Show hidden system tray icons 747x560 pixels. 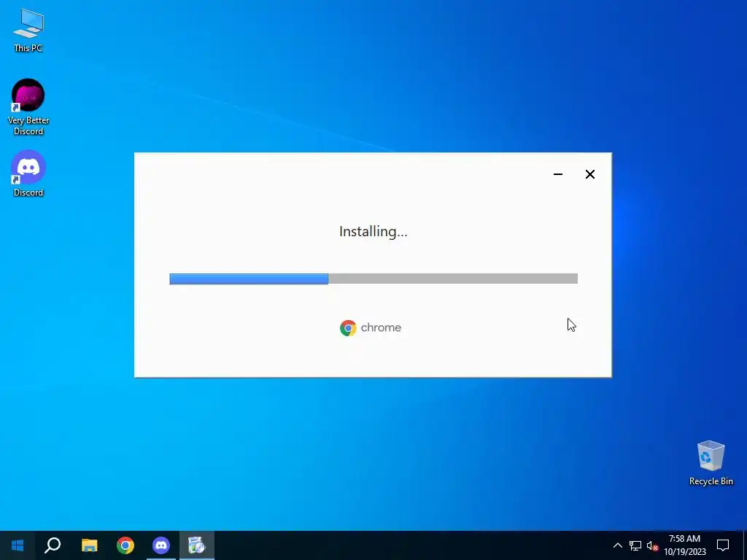click(617, 545)
